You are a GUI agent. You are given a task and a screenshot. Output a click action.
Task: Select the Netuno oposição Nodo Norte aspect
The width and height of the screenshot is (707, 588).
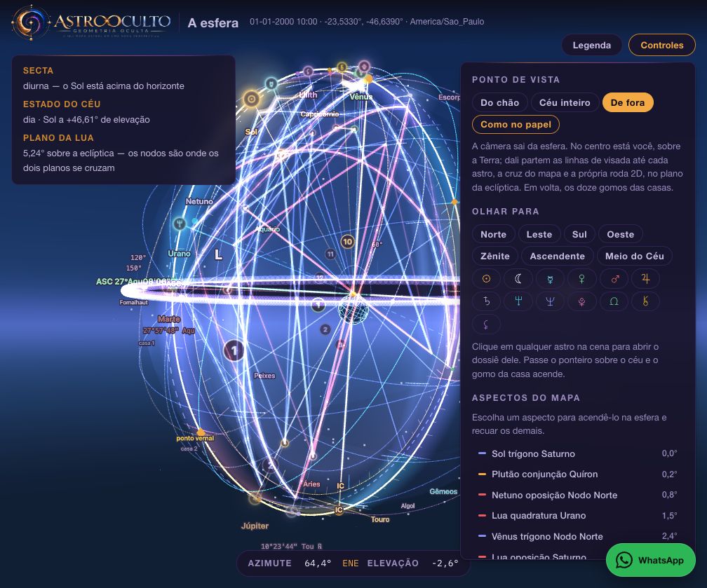click(578, 495)
